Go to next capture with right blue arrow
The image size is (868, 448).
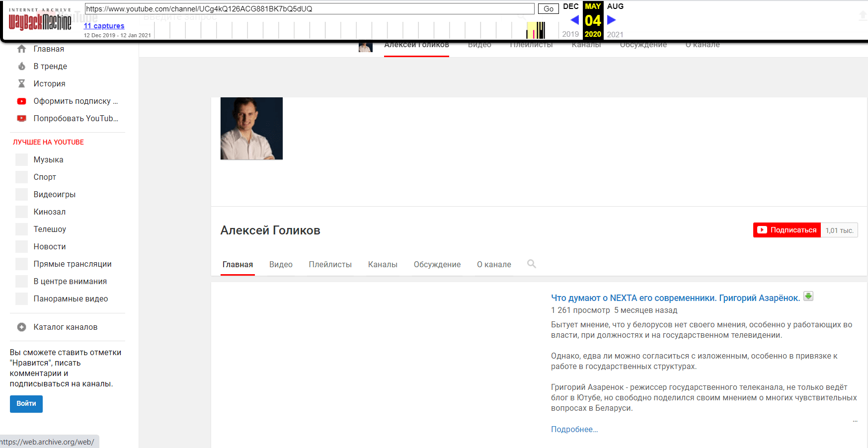[x=612, y=20]
